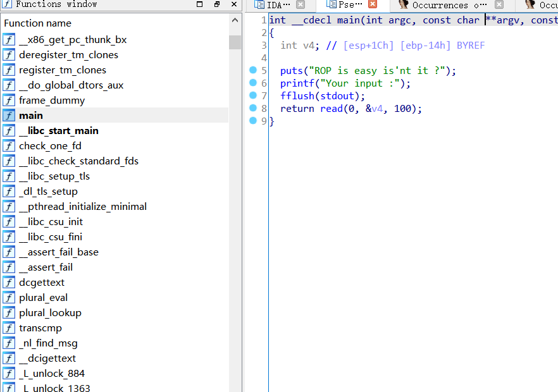Screen dimensions: 558x392
Task: Toggle breakpoint dot on line 8
Action: coord(254,108)
